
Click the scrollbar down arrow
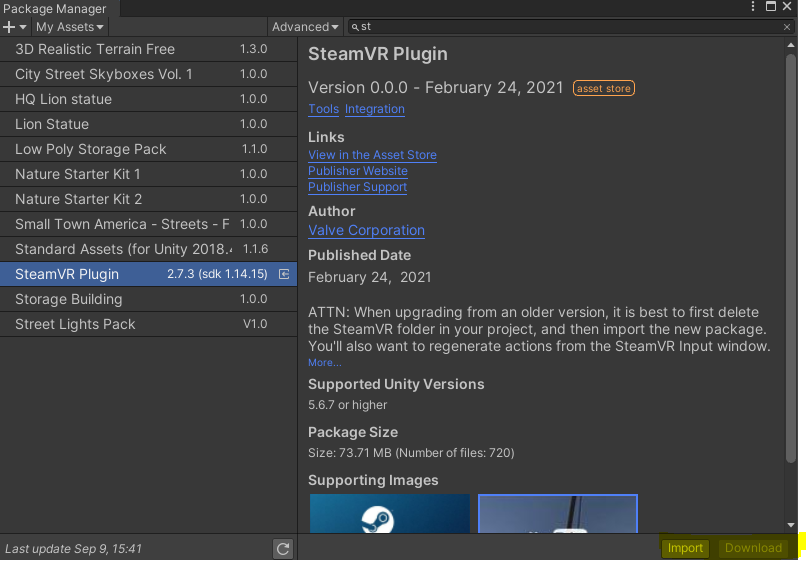[x=791, y=525]
